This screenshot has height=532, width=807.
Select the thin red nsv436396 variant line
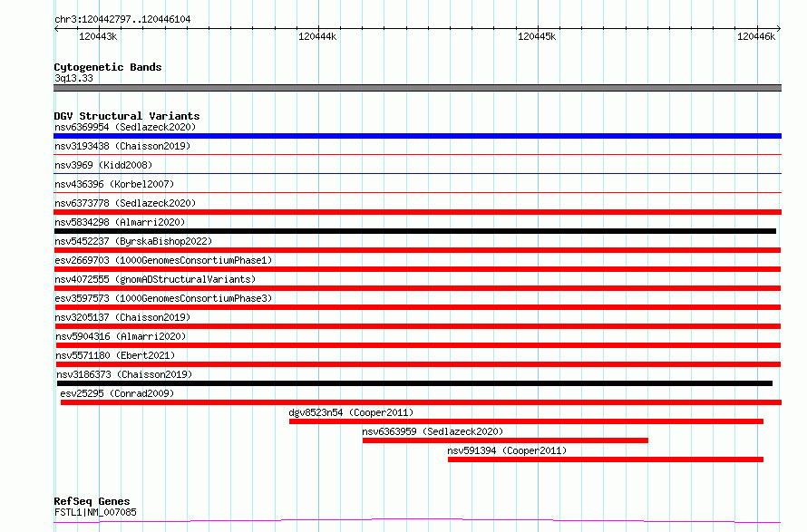coord(417,192)
